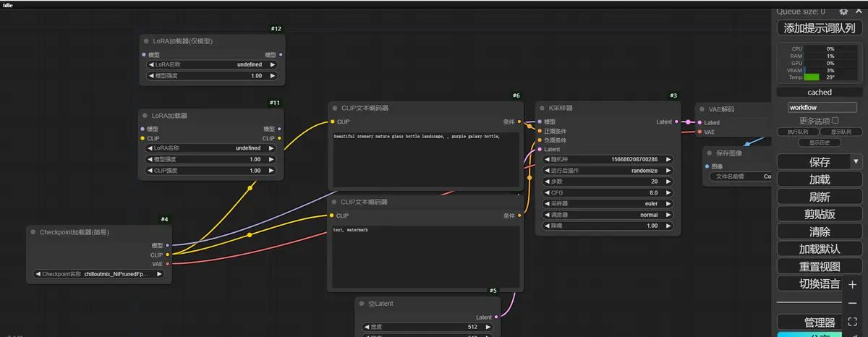868x337 pixels.
Task: Click 保存图像 图像 input port
Action: [707, 166]
